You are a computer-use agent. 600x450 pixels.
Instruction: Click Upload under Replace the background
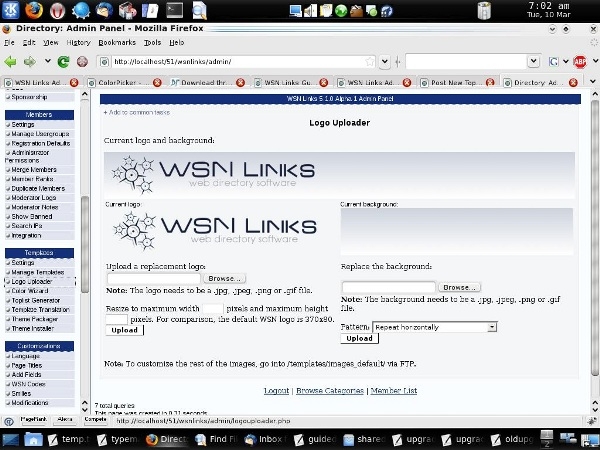tap(359, 338)
